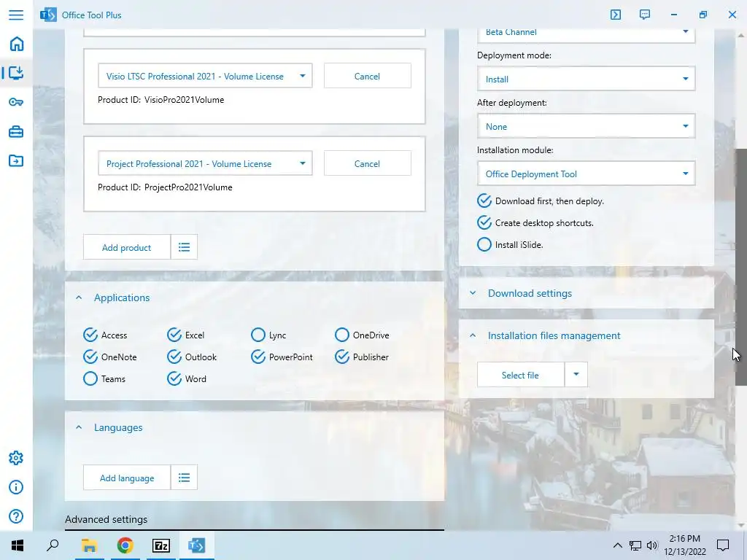Screen dimensions: 747x560
Task: Open Project Professional 2021 product dropdown
Action: (x=205, y=163)
